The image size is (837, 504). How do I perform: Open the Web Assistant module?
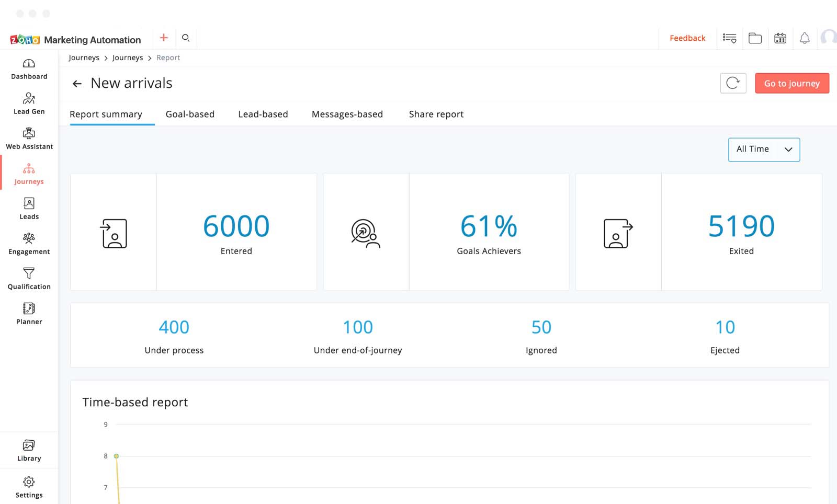tap(29, 139)
